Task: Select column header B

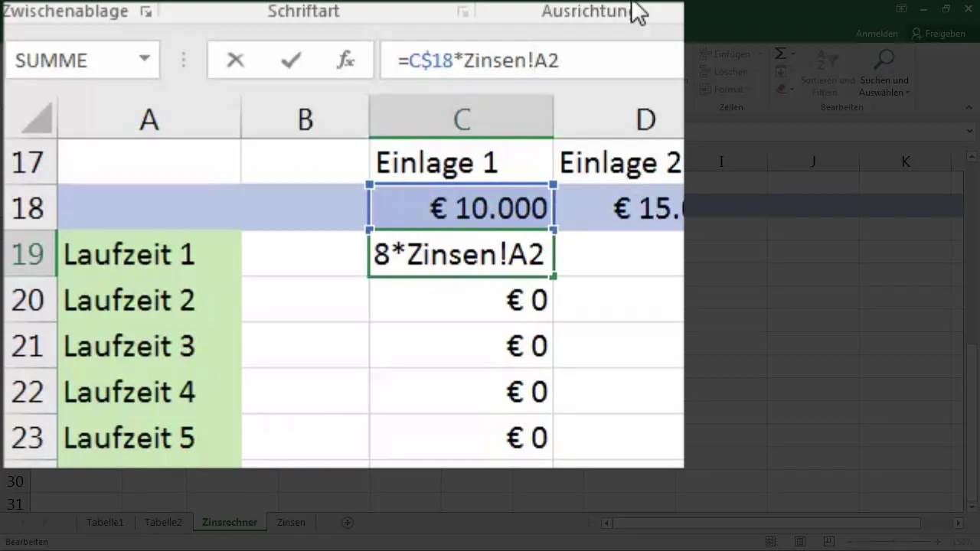Action: point(305,119)
